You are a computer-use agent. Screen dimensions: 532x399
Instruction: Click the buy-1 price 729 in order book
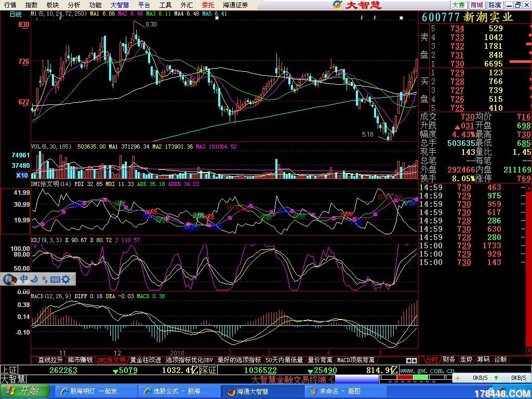457,73
